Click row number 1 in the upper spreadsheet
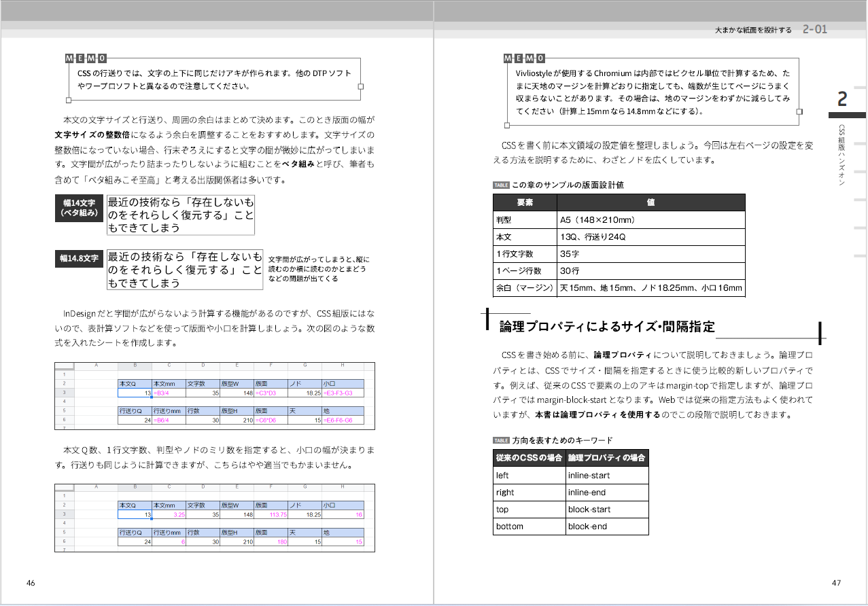868x606 pixels. tap(63, 373)
